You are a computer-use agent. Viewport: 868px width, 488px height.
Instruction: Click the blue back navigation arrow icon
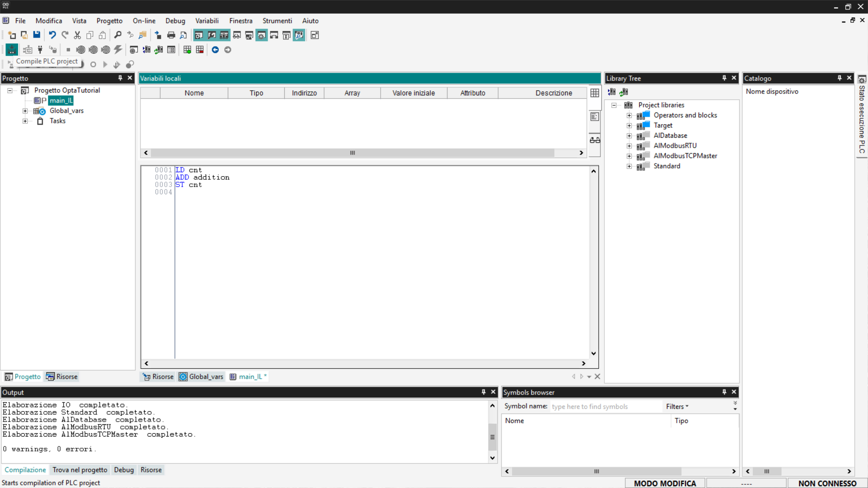click(215, 50)
